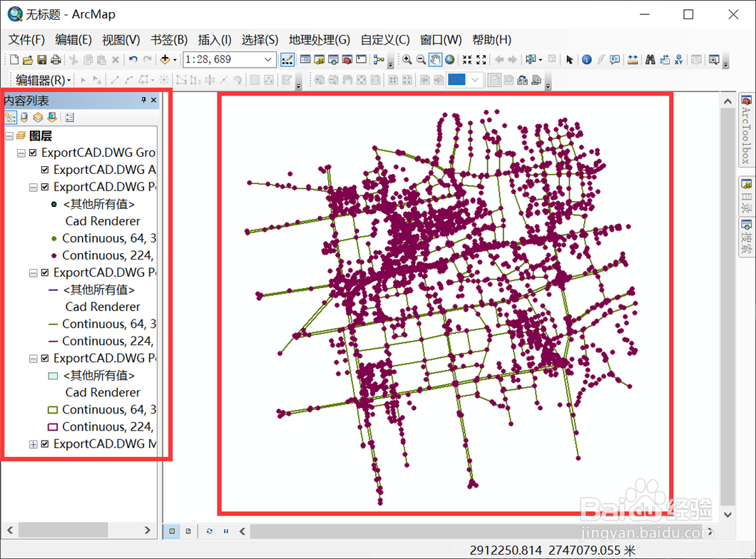The width and height of the screenshot is (756, 559).
Task: Open the 编辑(E) menu
Action: pyautogui.click(x=73, y=40)
